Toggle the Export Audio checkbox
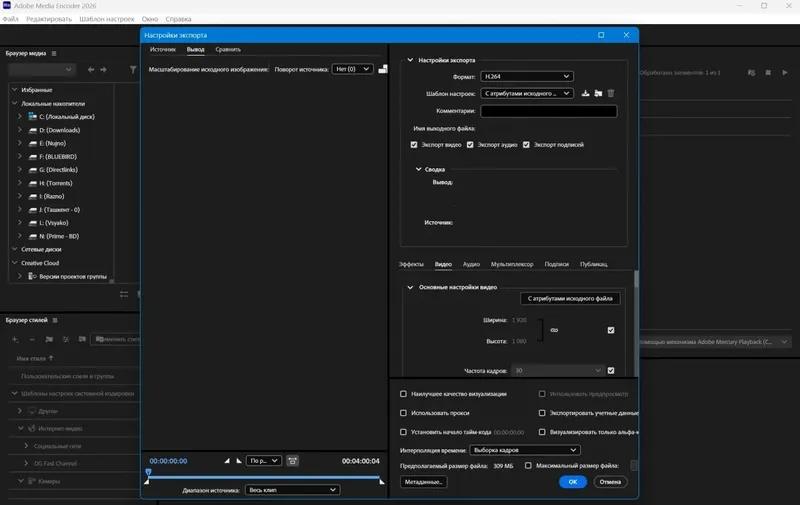The height and width of the screenshot is (505, 800). tap(470, 145)
